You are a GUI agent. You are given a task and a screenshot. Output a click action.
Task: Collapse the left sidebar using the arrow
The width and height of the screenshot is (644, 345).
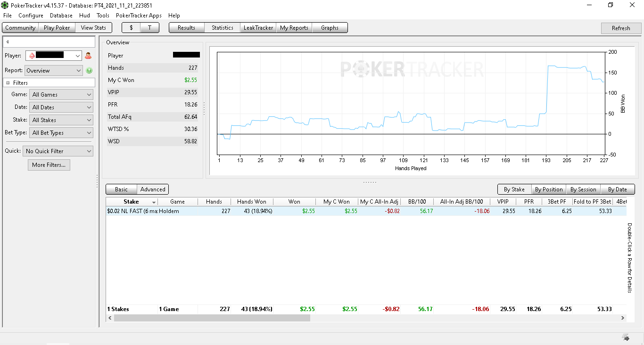[8, 42]
